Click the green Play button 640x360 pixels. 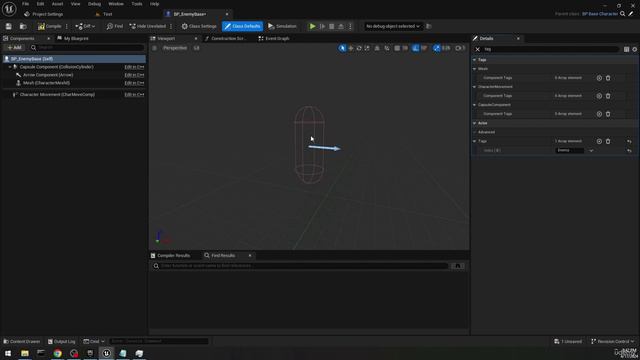click(312, 26)
